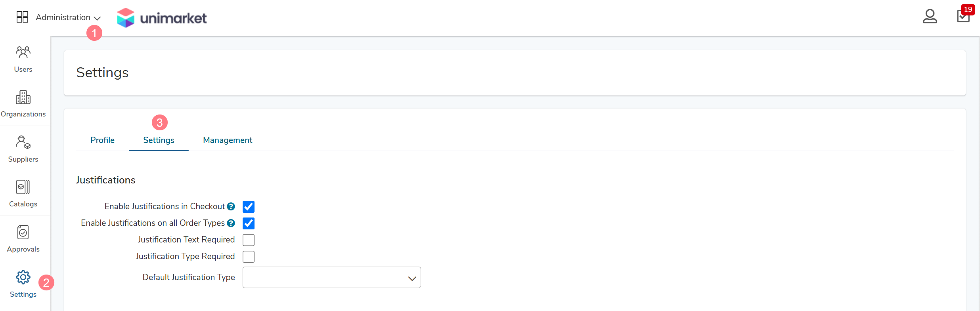This screenshot has width=980, height=311.
Task: Click the help icon for all Order Types
Action: point(231,223)
